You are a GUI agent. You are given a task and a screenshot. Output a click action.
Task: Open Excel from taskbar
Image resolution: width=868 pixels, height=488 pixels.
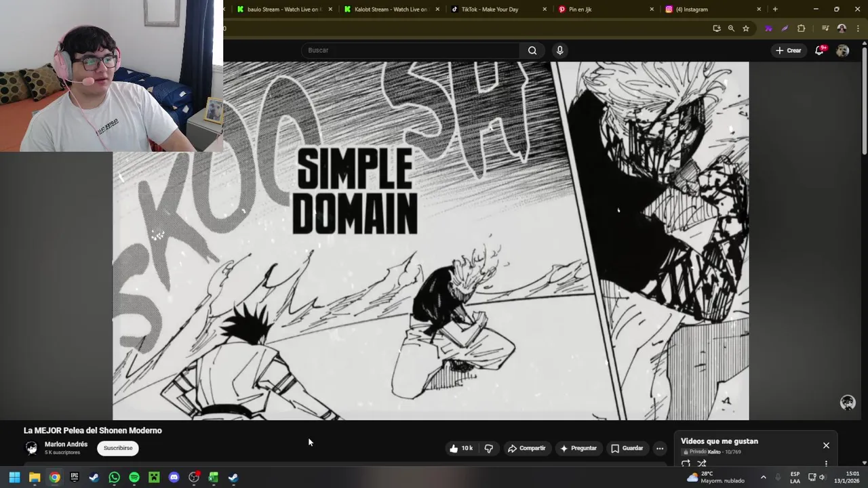click(x=214, y=478)
